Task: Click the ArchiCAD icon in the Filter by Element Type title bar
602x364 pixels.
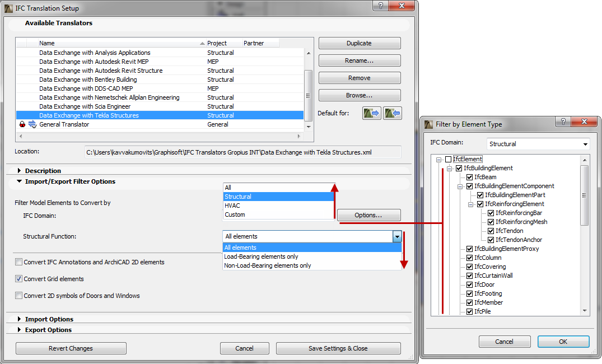Action: click(428, 124)
